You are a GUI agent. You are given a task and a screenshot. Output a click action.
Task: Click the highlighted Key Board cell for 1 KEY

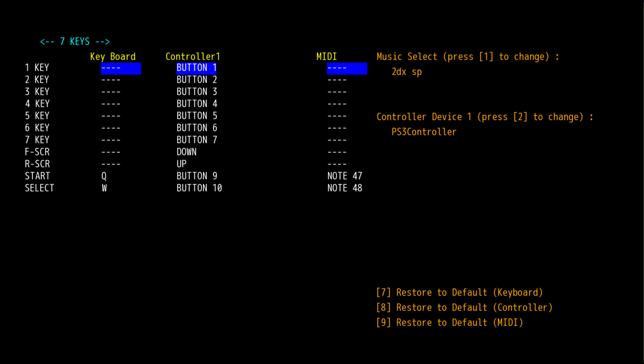[121, 69]
